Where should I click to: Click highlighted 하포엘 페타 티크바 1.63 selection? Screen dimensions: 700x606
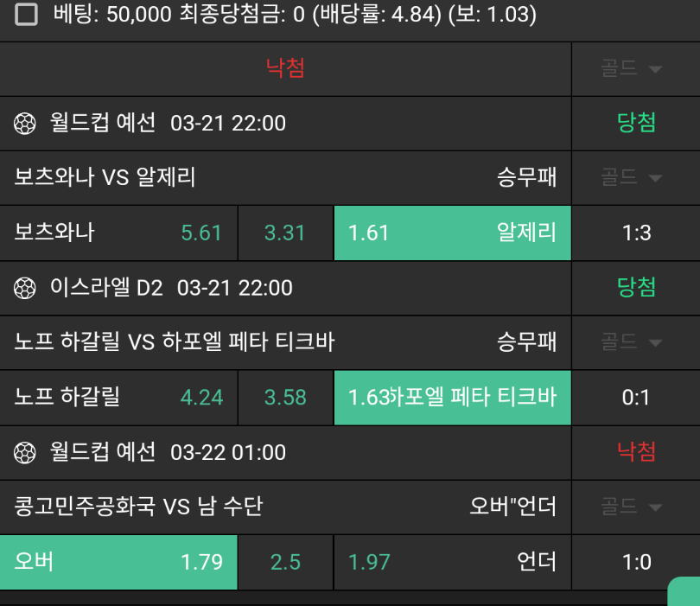(452, 397)
